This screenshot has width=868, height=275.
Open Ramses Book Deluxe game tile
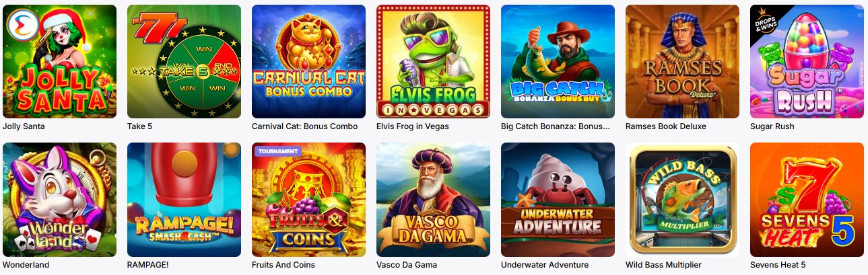[682, 61]
